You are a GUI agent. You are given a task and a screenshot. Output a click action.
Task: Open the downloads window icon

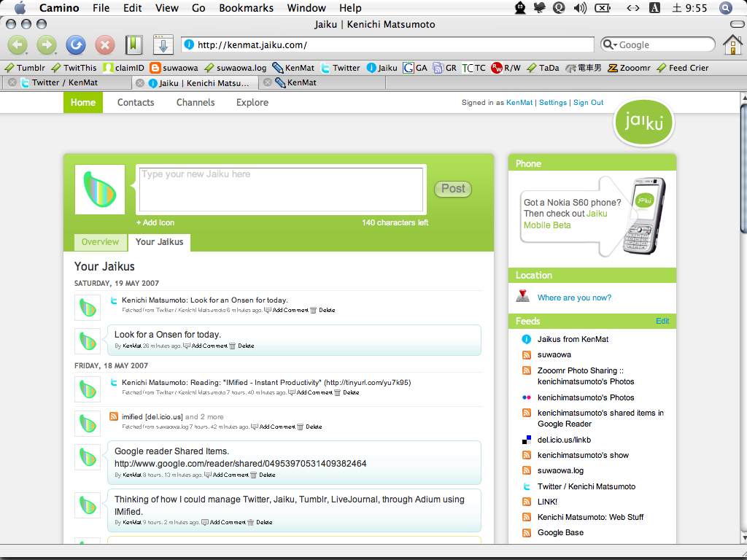[x=163, y=45]
